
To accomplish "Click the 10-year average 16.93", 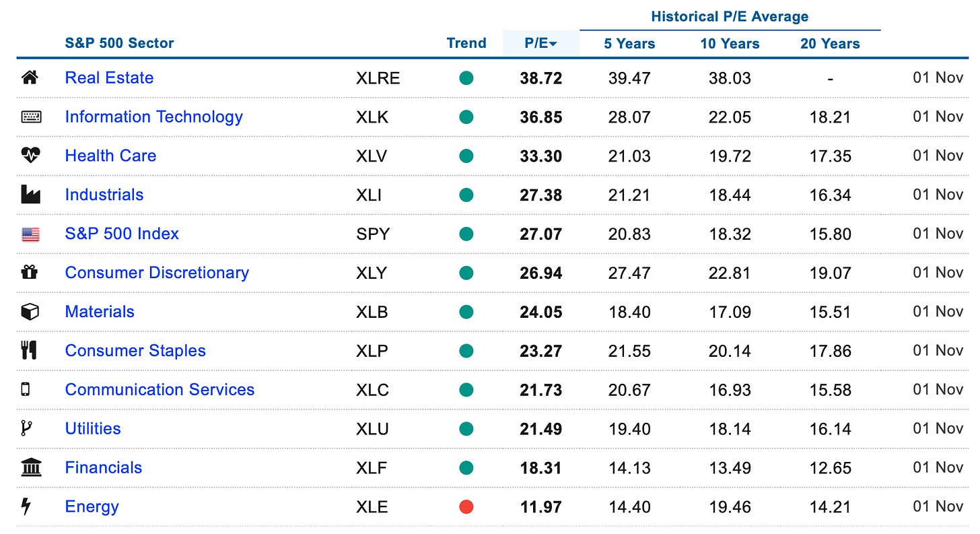I will pos(730,390).
